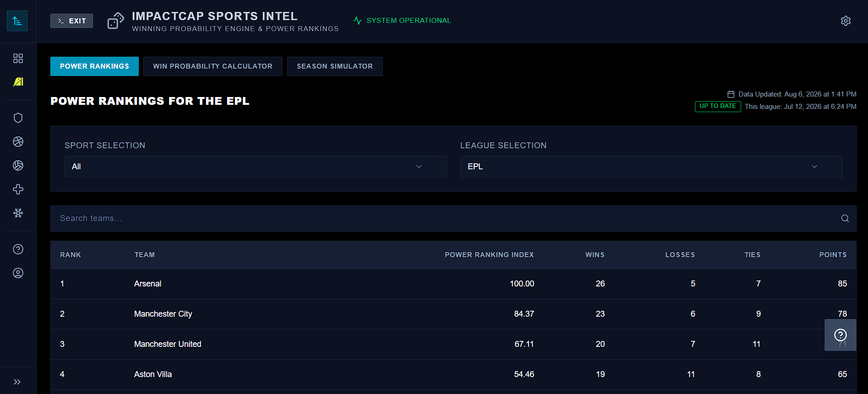Switch to Win Probability Calculator tab
The width and height of the screenshot is (868, 394).
coord(212,66)
